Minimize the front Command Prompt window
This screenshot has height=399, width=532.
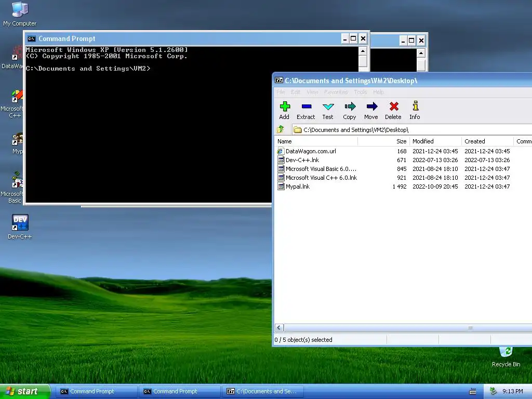[345, 38]
